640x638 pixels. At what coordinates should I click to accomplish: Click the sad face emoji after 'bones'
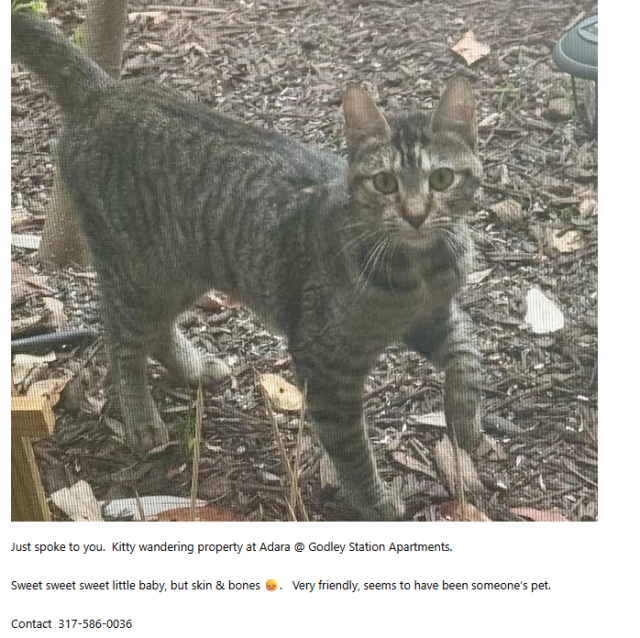point(271,585)
